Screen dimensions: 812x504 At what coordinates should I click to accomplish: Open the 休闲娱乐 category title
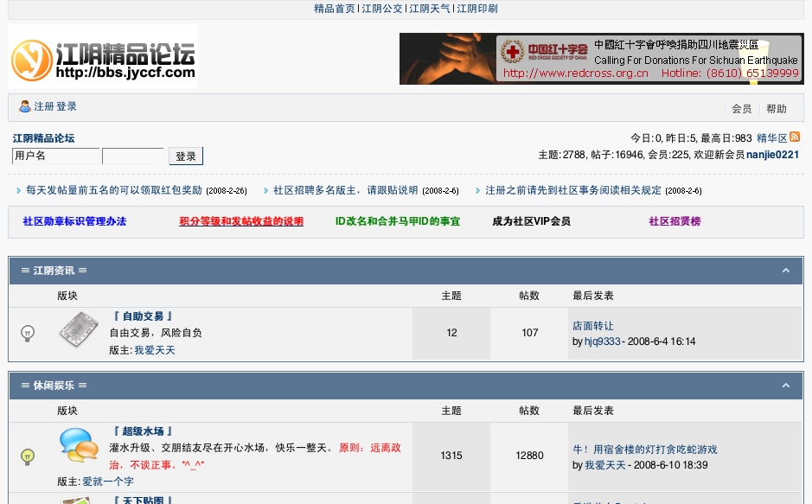coord(54,386)
